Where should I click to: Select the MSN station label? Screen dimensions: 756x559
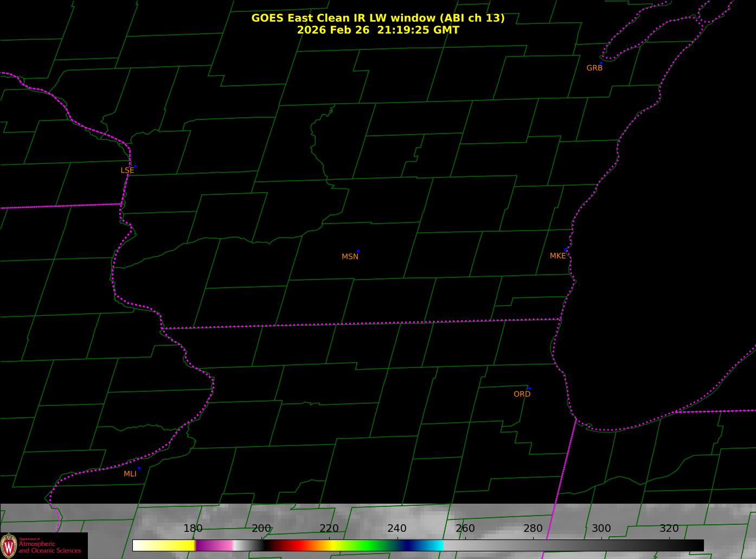click(x=350, y=257)
